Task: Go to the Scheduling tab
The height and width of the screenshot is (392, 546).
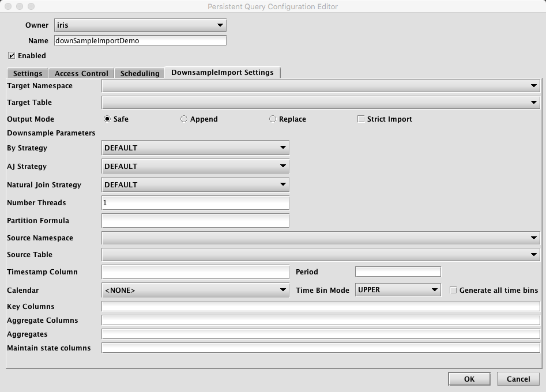Action: click(140, 73)
